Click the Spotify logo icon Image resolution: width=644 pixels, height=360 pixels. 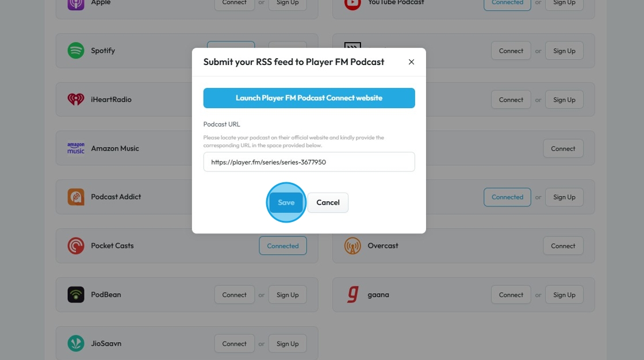[x=76, y=51]
